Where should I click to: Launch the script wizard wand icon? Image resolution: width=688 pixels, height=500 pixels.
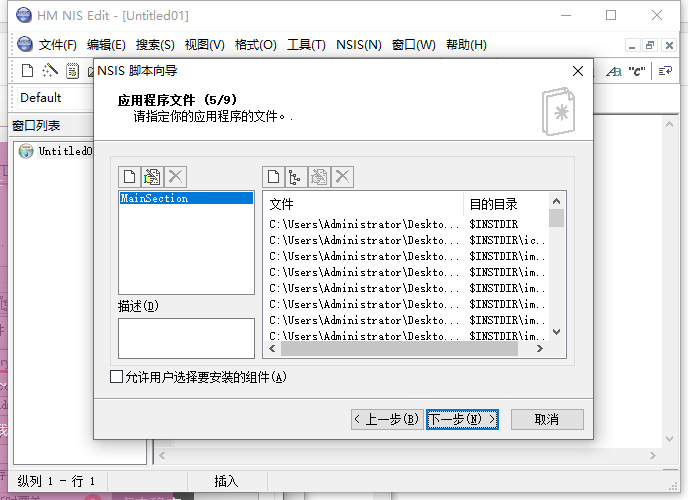tap(50, 71)
